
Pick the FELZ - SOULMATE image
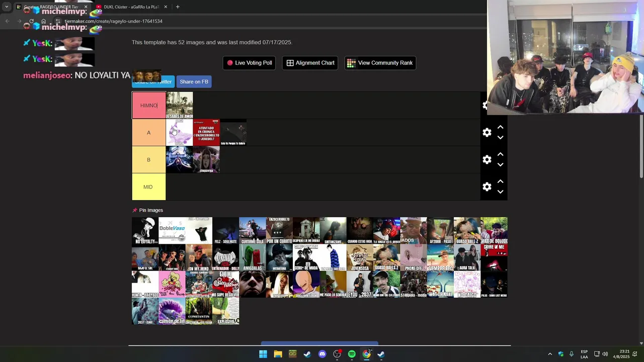225,231
